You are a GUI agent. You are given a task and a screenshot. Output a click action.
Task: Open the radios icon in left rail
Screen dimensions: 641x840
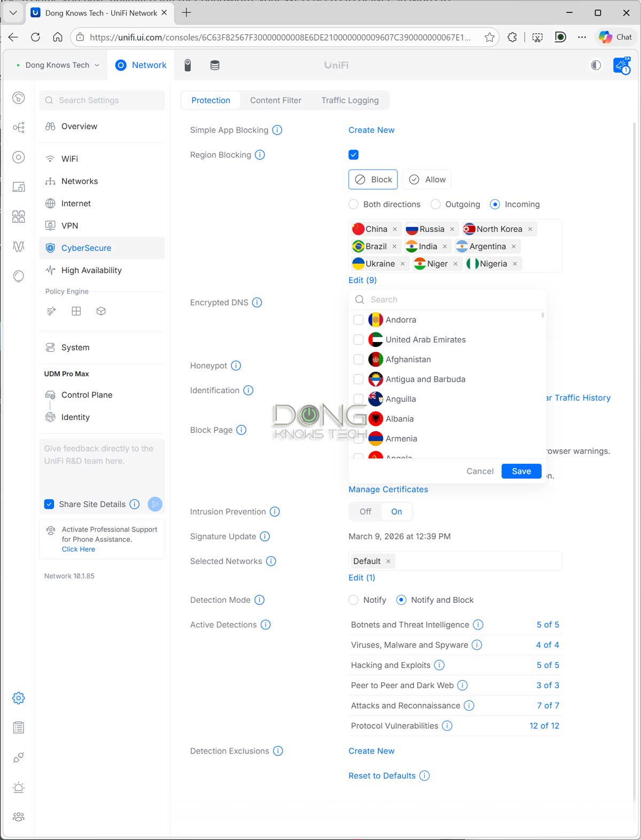click(x=19, y=246)
